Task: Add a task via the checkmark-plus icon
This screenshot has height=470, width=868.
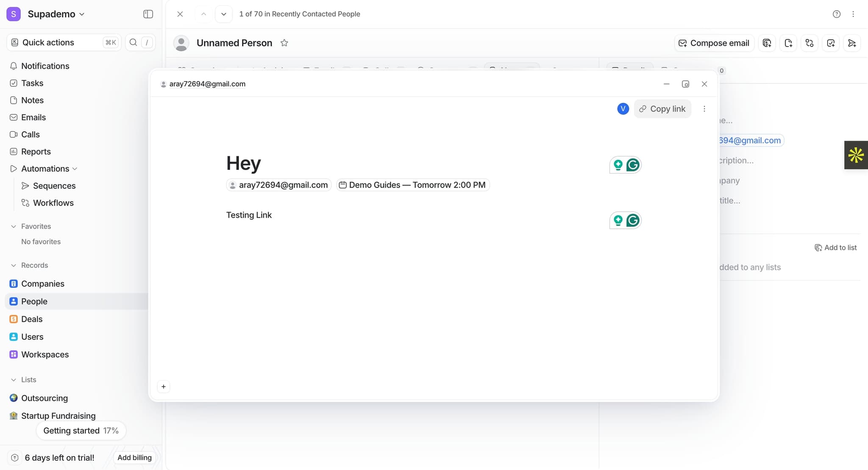Action: 831,43
